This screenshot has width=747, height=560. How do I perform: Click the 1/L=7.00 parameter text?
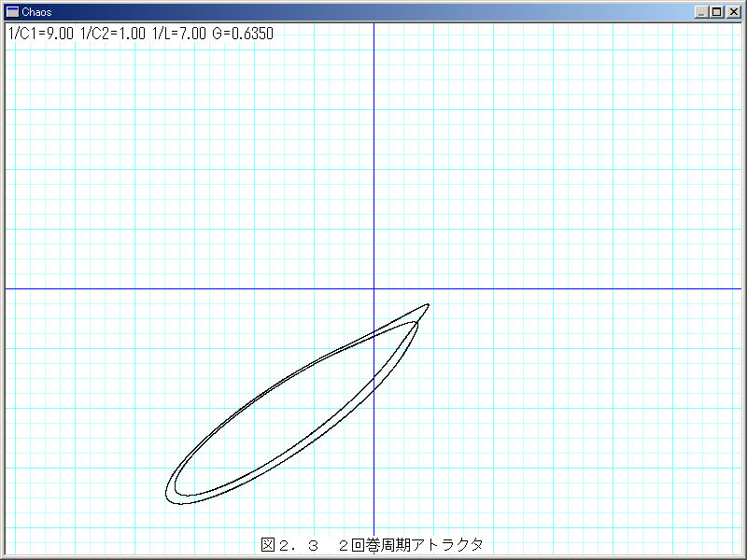[x=179, y=34]
